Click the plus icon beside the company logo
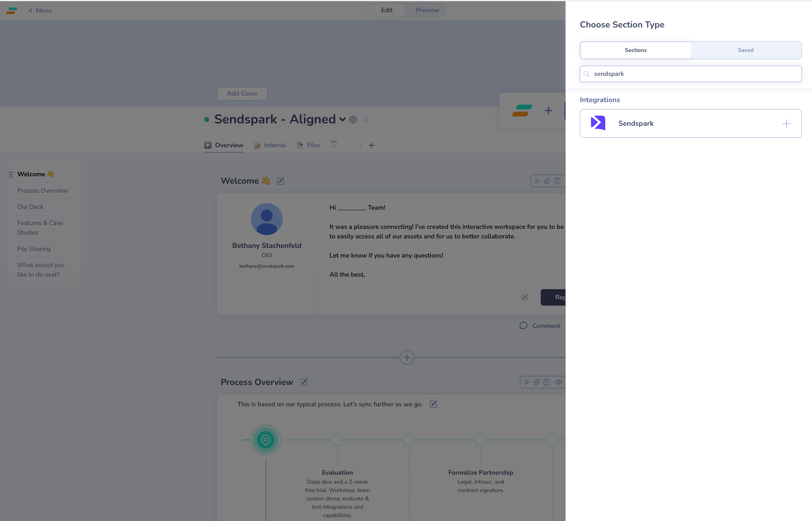 point(549,111)
